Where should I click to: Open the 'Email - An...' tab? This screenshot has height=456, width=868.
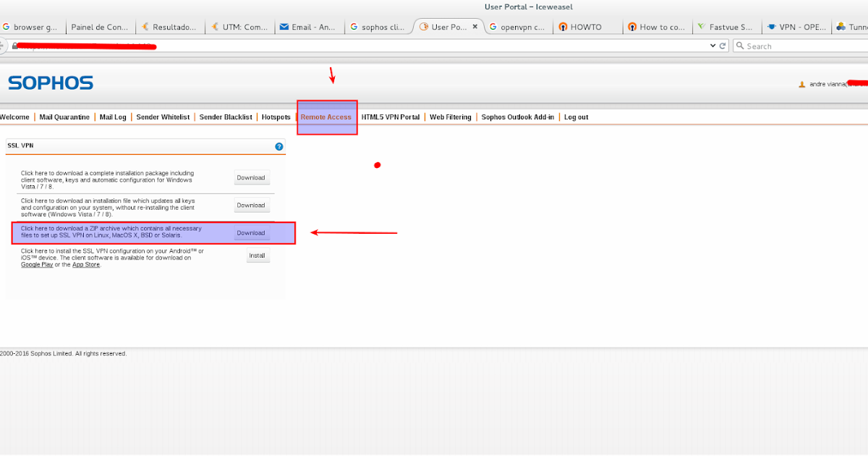(309, 27)
